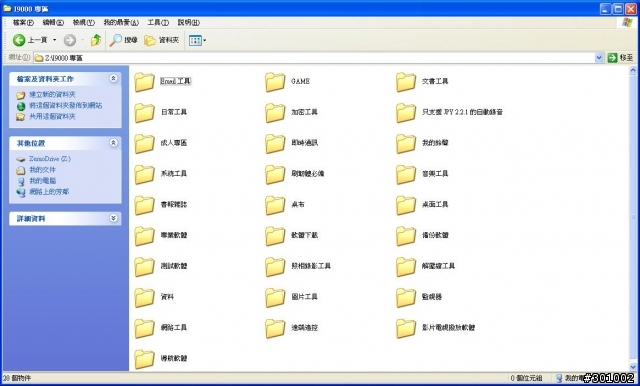Select the 專業軟體 folder icon
The width and height of the screenshot is (640, 386).
pyautogui.click(x=144, y=236)
